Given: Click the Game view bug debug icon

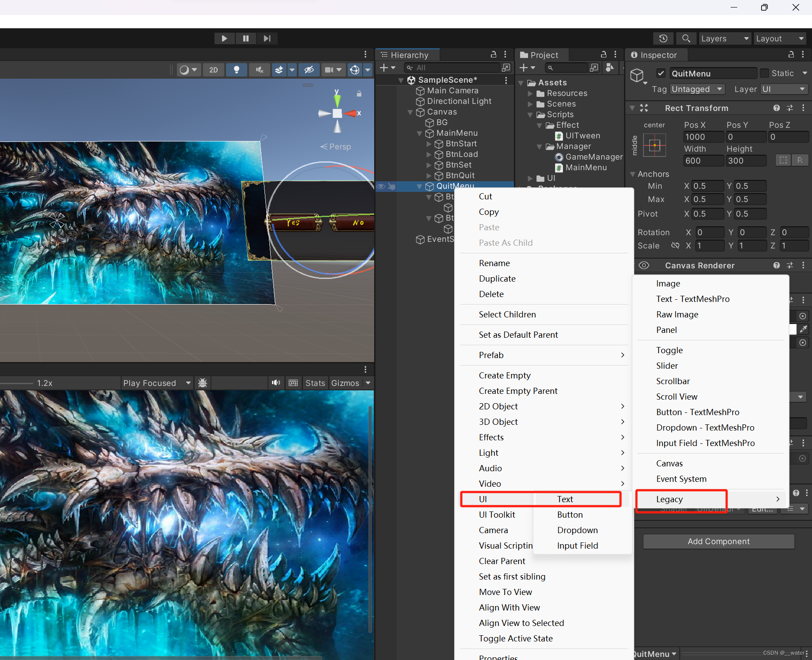Looking at the screenshot, I should [203, 383].
